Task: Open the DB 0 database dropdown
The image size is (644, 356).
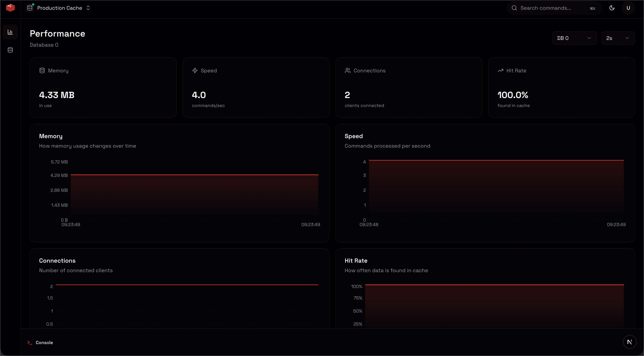Action: tap(574, 38)
